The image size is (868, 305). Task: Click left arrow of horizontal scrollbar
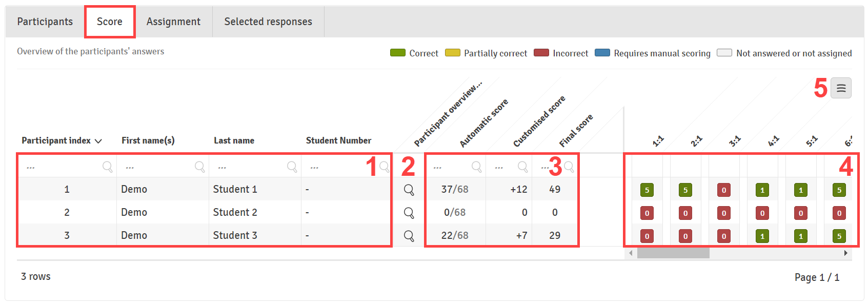[631, 253]
